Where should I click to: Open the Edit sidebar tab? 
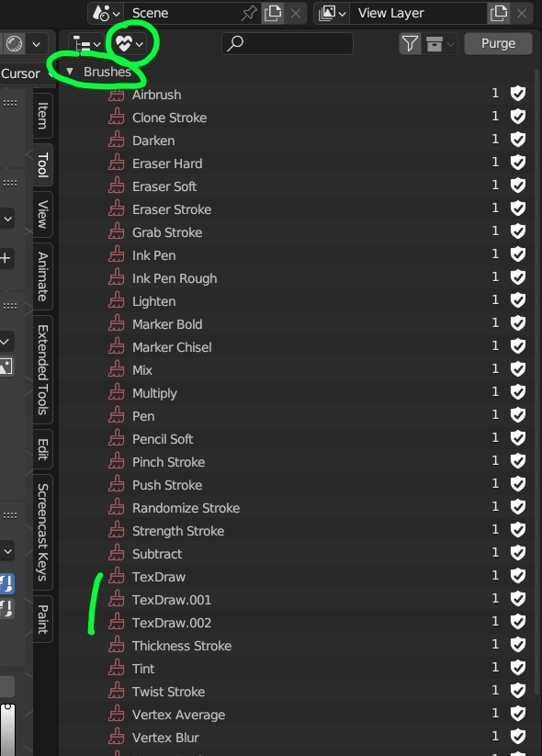tap(42, 449)
